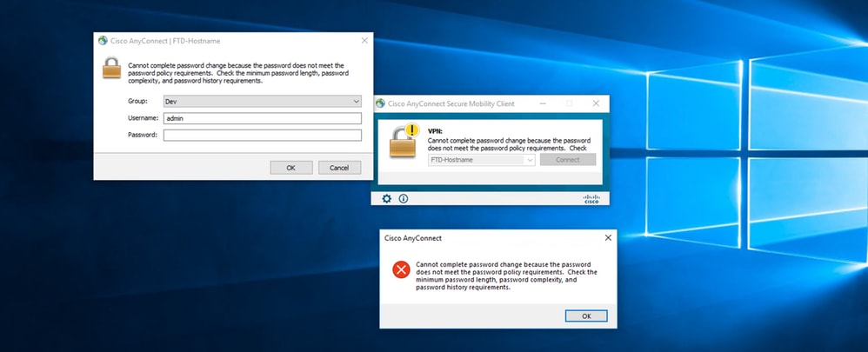Open AnyConnect settings gear icon

[x=386, y=199]
